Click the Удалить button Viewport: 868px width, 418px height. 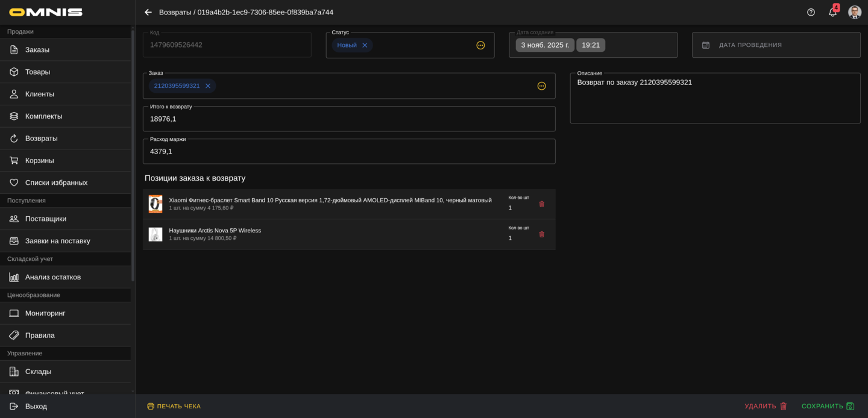pyautogui.click(x=766, y=406)
